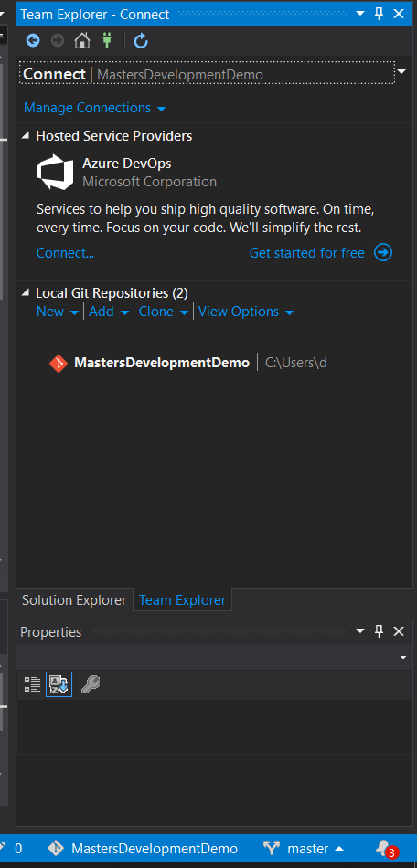417x868 pixels.
Task: Select MastersDevelopmentDemo local repository
Action: [162, 363]
